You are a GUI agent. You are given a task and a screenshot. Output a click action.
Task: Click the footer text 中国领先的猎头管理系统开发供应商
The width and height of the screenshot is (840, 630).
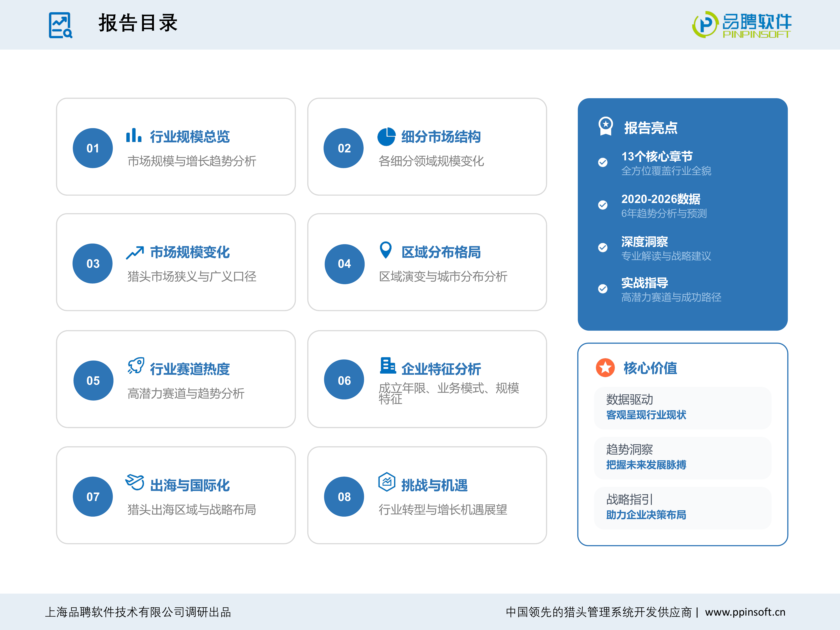click(x=599, y=612)
